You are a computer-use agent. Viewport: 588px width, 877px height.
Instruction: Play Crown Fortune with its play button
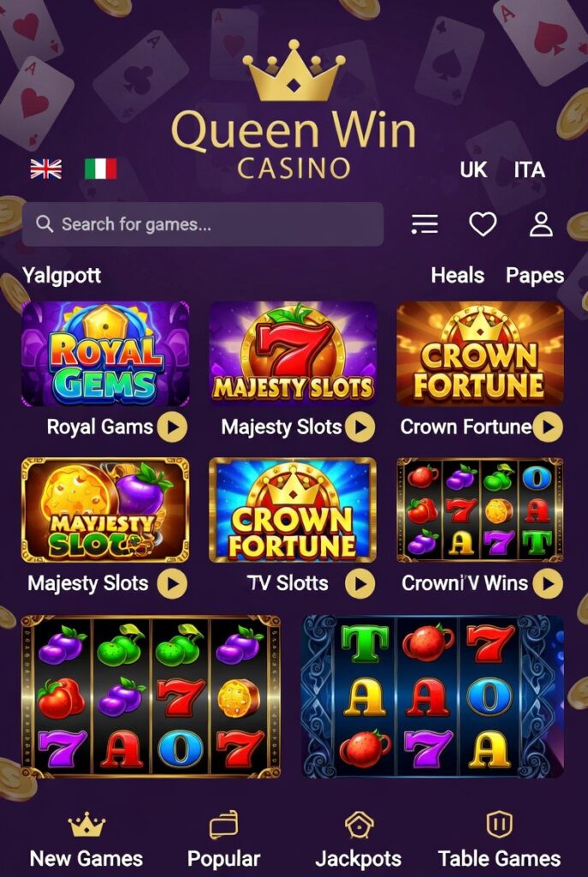pos(548,427)
